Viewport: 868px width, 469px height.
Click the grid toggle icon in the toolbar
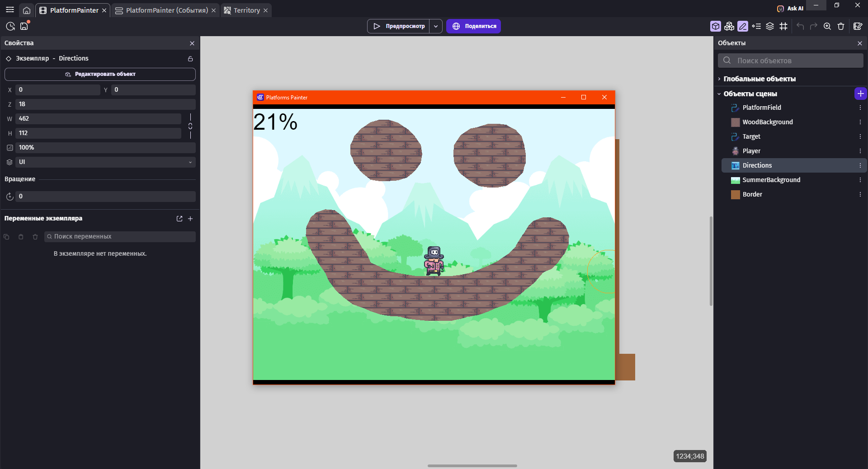tap(783, 26)
